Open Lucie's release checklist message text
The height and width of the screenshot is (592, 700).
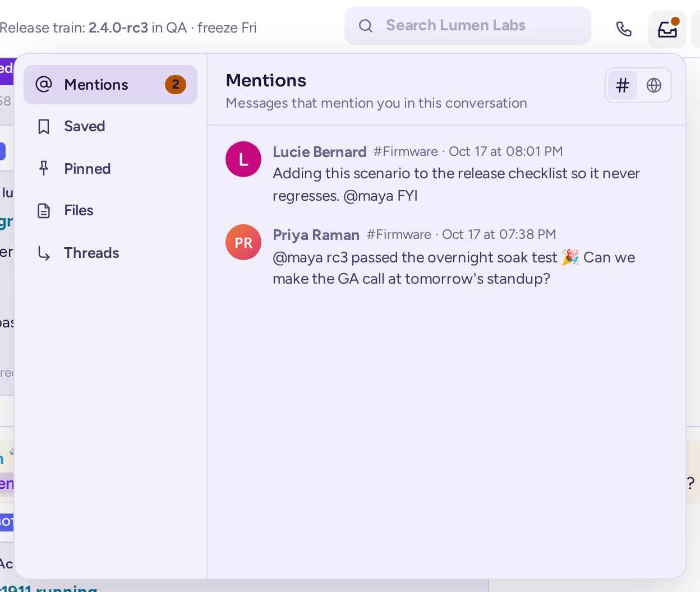click(x=457, y=184)
